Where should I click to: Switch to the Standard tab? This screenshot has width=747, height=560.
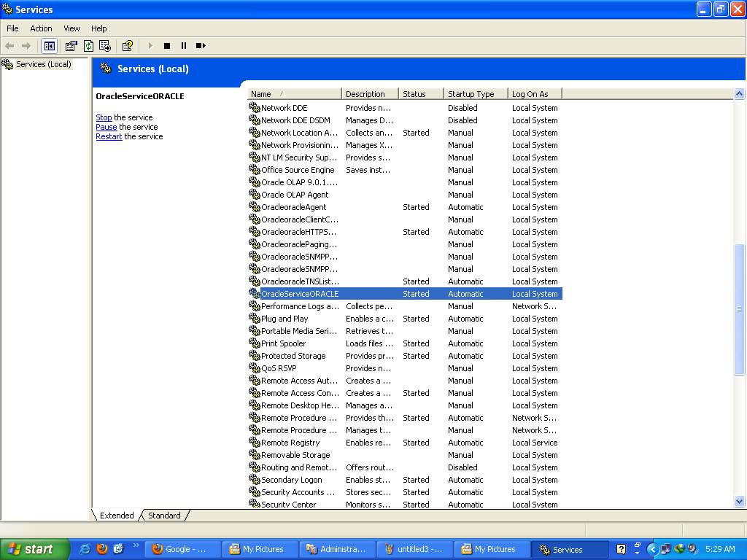tap(164, 516)
